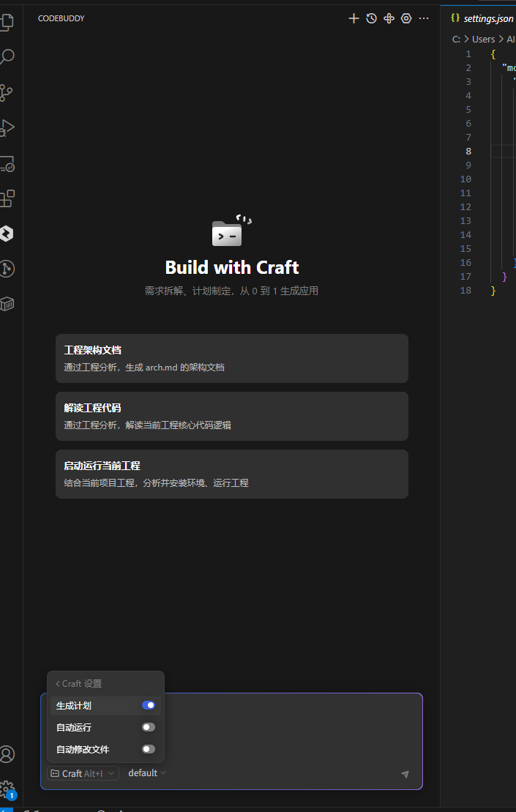Open the more actions ellipsis menu
Viewport: 516px width, 812px height.
click(424, 18)
